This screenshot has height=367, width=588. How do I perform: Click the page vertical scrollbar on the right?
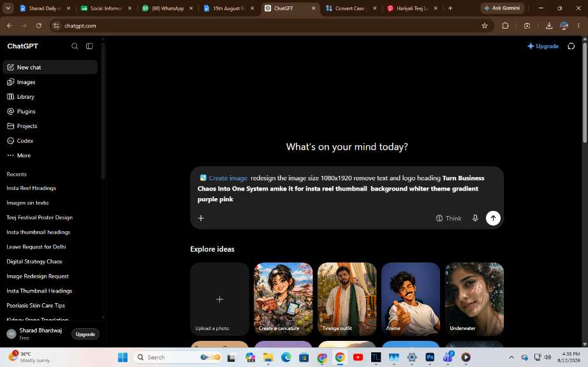[585, 91]
